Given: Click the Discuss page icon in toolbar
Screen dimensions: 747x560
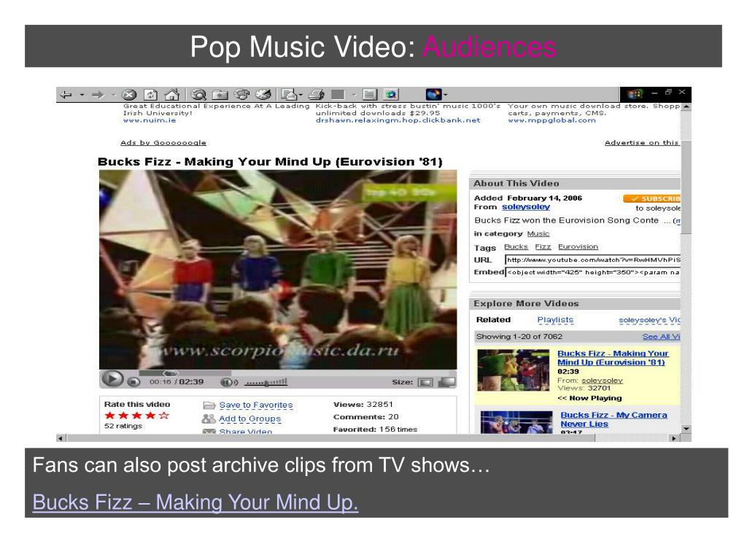Looking at the screenshot, I should (x=370, y=95).
